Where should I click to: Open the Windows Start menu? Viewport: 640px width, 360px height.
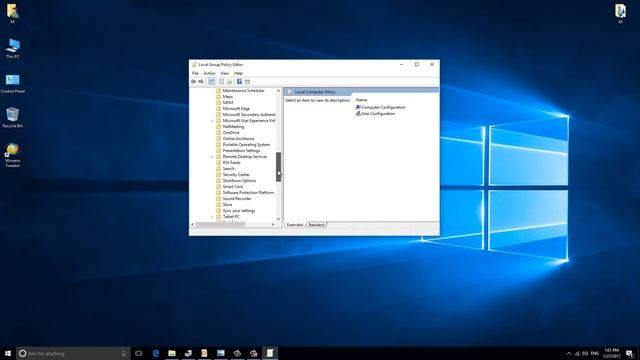(8, 353)
